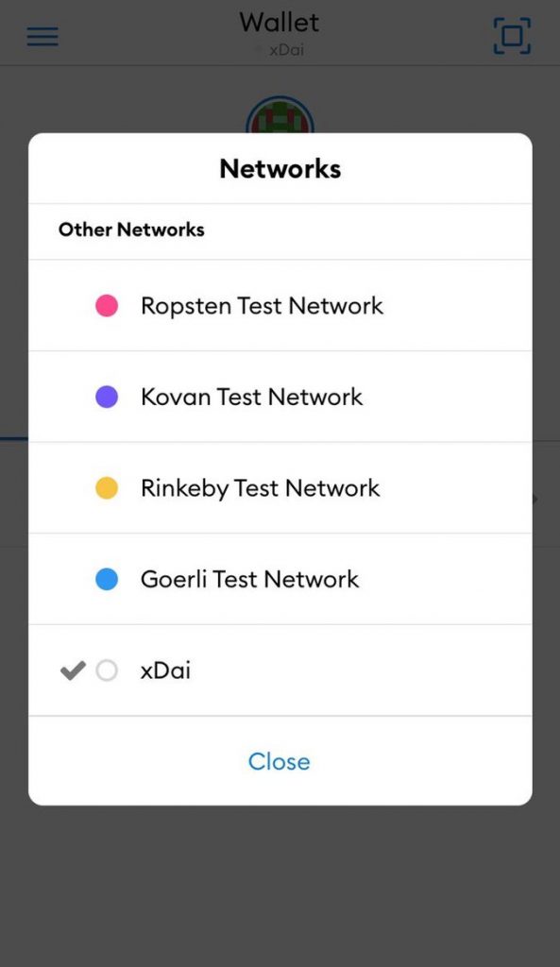The width and height of the screenshot is (560, 967).
Task: Select the xDai network entry
Action: [280, 670]
